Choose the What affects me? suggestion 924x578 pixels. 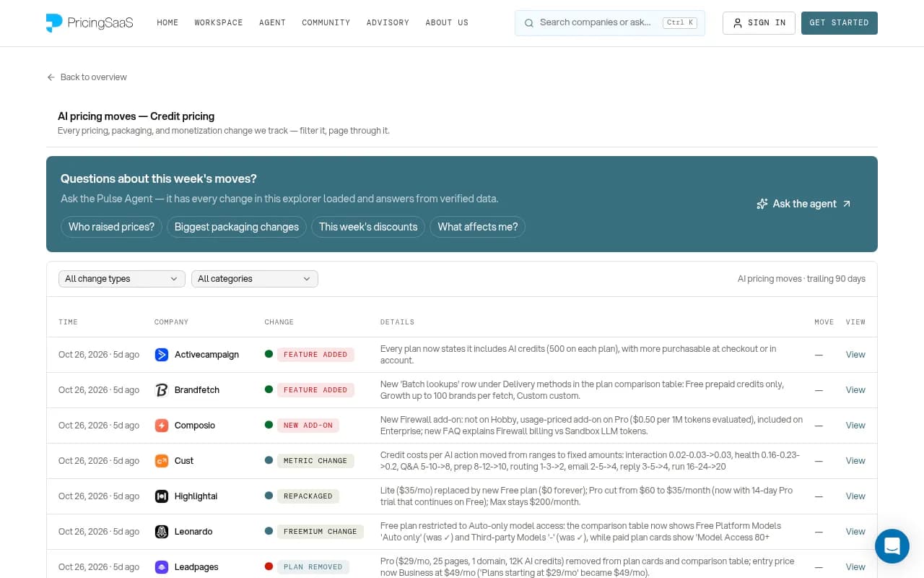click(x=478, y=227)
